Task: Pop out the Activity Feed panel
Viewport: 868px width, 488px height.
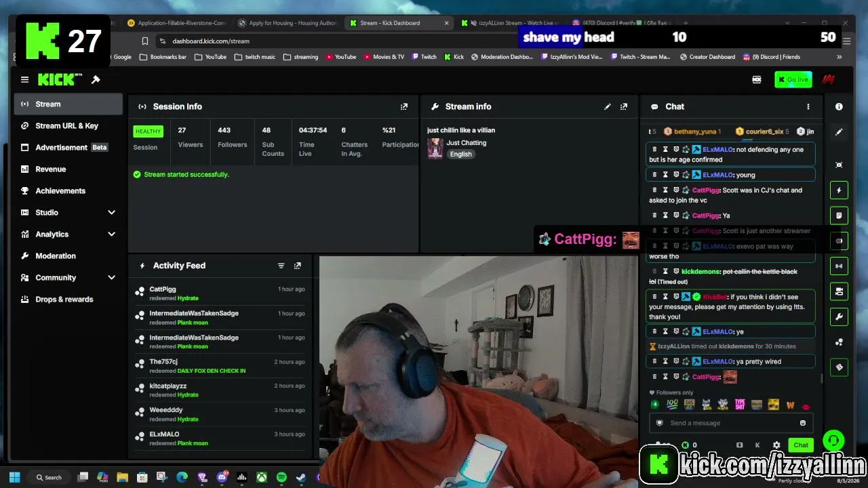Action: (297, 266)
